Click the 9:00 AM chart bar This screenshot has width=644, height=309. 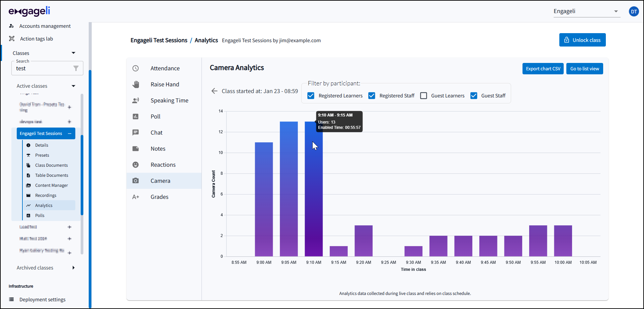coord(264,199)
